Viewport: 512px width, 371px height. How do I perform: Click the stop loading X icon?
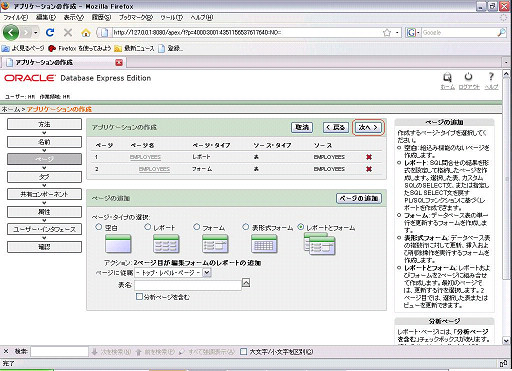point(68,32)
